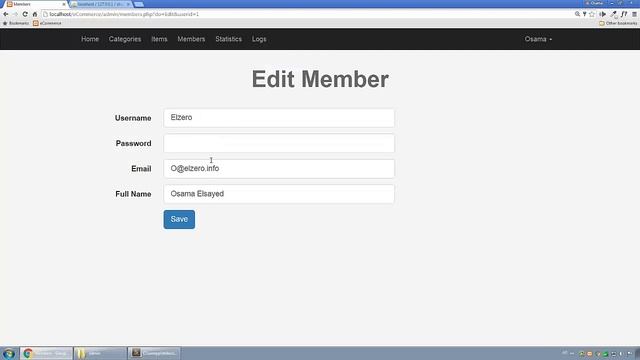The width and height of the screenshot is (640, 360).
Task: Open the Chrome menu hamburger icon
Action: [x=634, y=14]
